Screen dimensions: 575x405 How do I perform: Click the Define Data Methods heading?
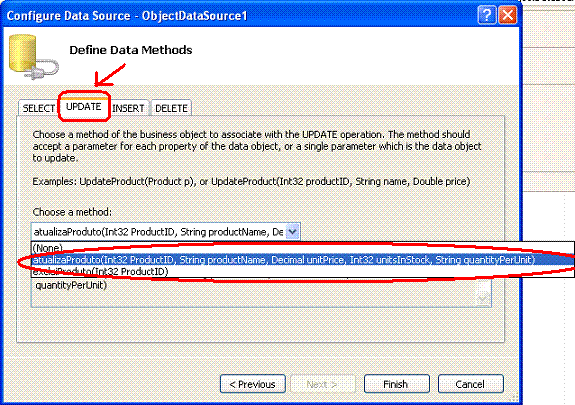point(131,50)
